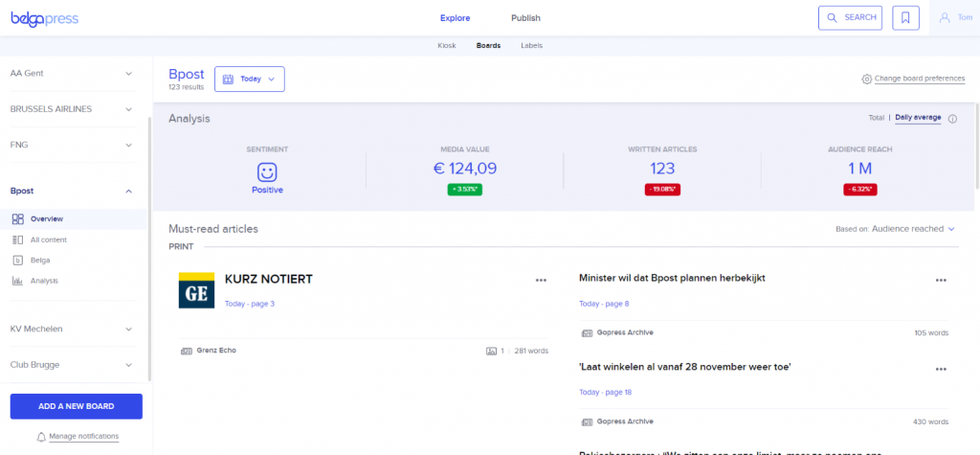The image size is (980, 455).
Task: Click the Bpost board title
Action: click(187, 75)
